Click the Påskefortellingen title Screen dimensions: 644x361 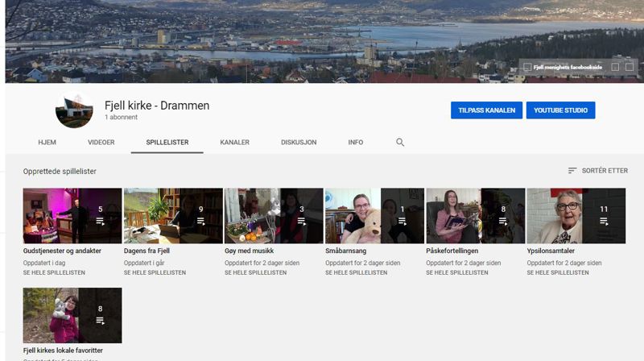pyautogui.click(x=452, y=251)
